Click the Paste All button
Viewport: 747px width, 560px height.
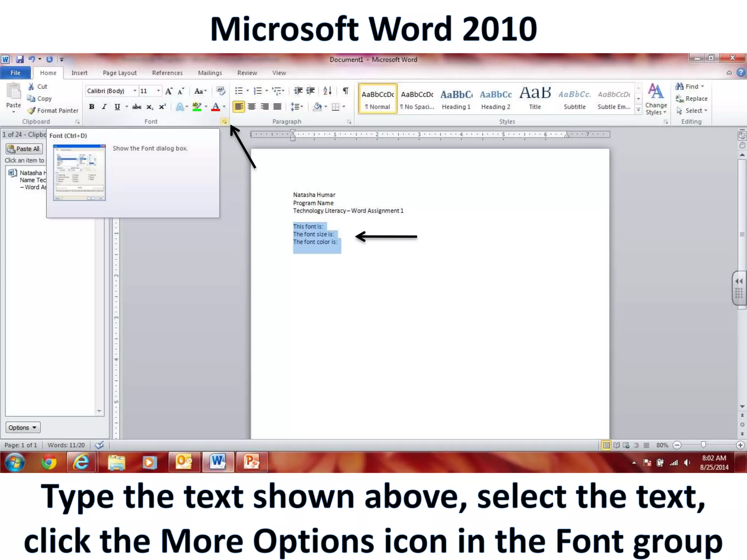pos(24,149)
